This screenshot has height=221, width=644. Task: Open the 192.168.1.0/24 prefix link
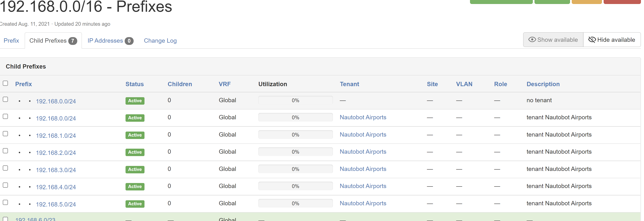pos(56,136)
